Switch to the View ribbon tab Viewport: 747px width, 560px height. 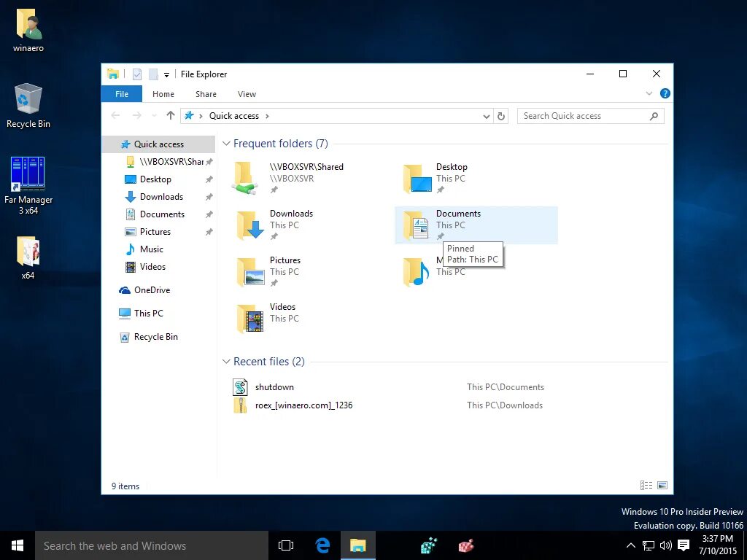click(x=247, y=93)
